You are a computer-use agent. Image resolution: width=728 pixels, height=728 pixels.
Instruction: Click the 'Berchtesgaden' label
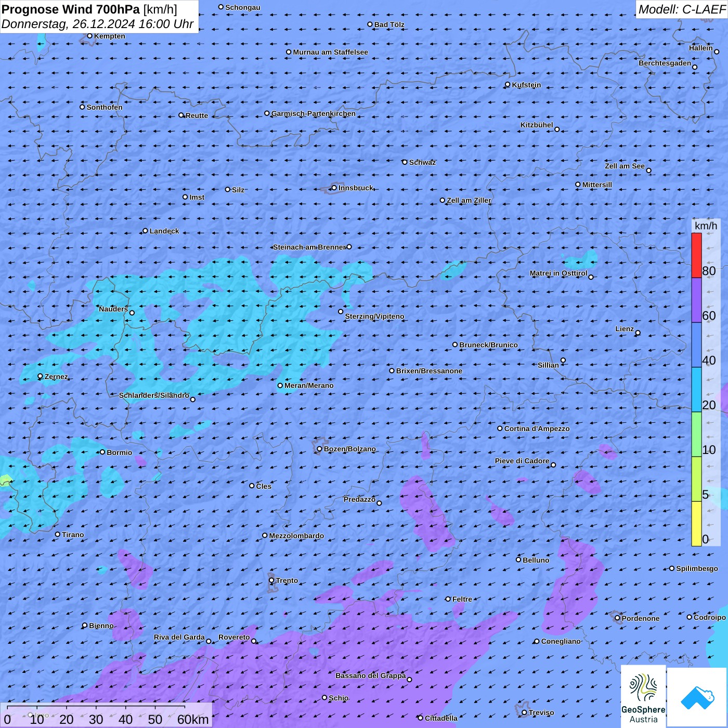[x=665, y=63]
